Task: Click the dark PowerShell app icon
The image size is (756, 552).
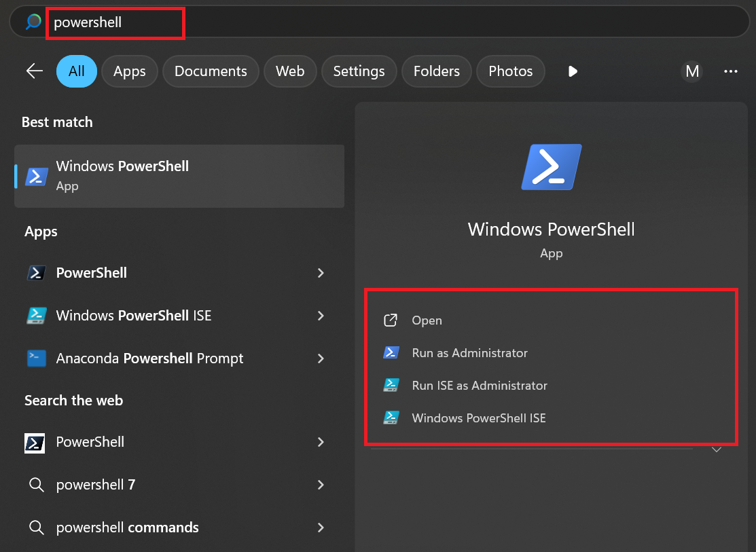Action: [37, 273]
